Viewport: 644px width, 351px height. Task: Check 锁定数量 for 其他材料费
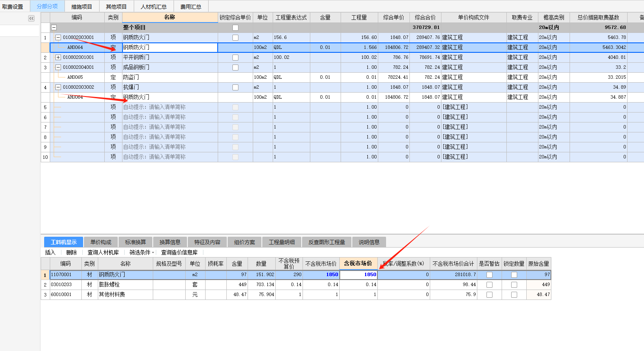tap(514, 295)
